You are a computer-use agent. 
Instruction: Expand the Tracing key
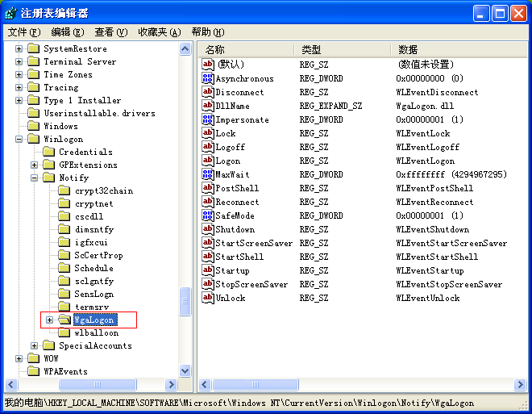[19, 87]
